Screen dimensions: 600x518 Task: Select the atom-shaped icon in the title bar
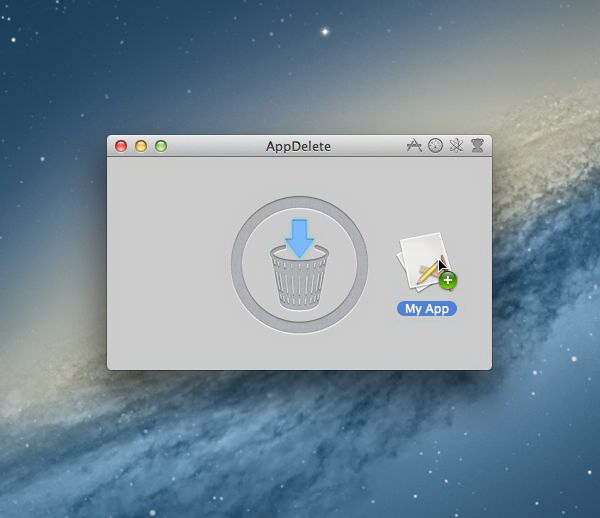pyautogui.click(x=456, y=146)
